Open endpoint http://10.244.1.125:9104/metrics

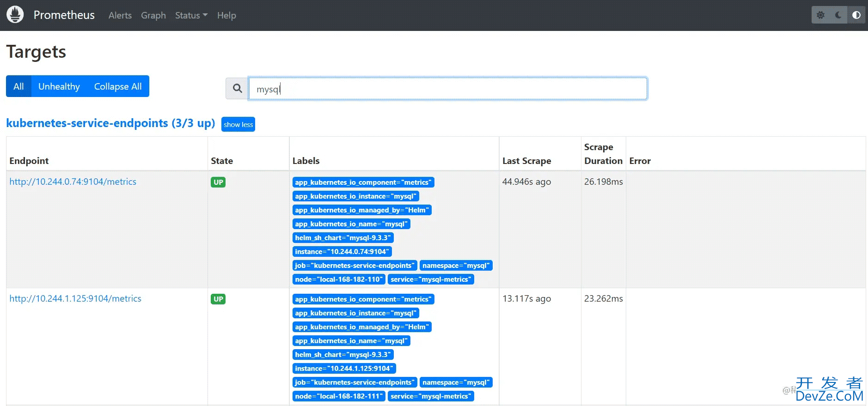point(75,298)
